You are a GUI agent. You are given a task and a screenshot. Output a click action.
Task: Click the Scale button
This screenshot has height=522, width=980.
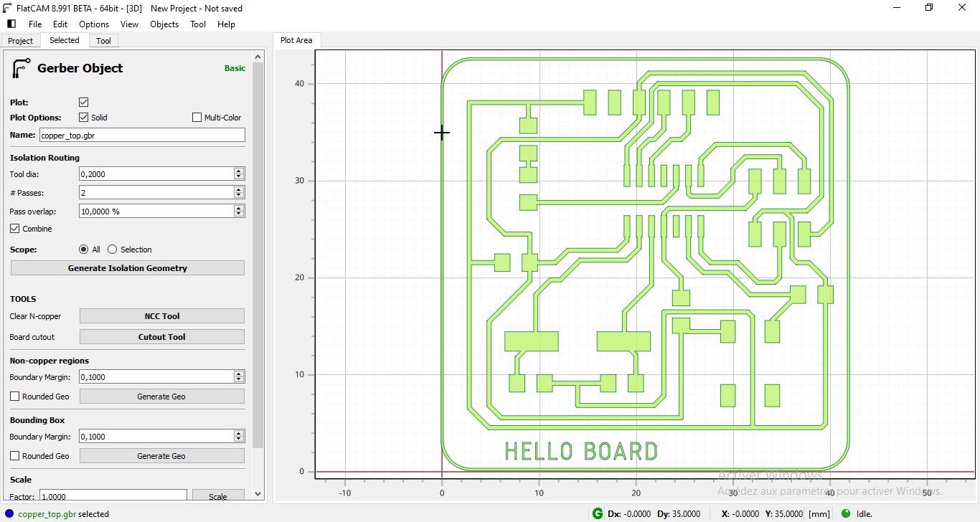pos(218,495)
